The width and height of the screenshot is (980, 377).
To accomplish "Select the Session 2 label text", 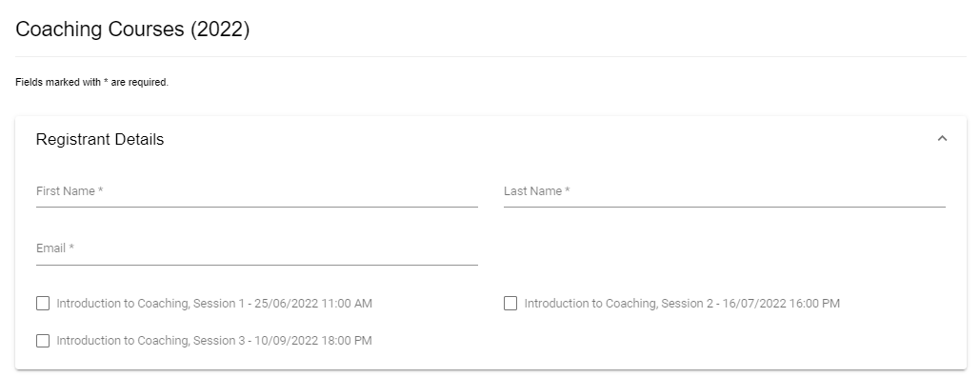I will pyautogui.click(x=682, y=304).
